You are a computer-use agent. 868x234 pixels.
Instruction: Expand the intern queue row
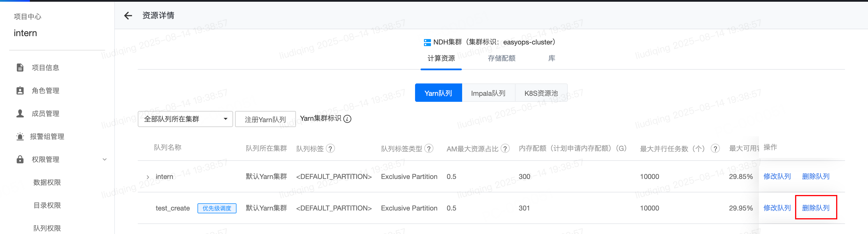pyautogui.click(x=148, y=177)
